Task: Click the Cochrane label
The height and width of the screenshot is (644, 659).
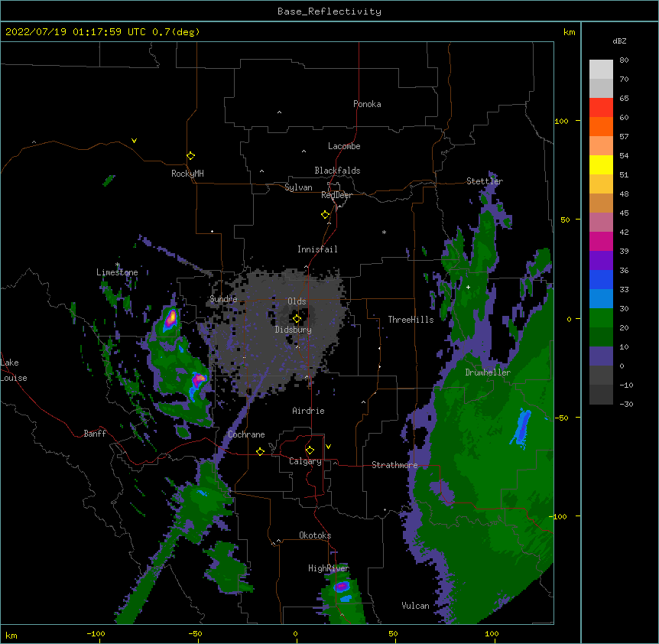Action: pos(246,434)
